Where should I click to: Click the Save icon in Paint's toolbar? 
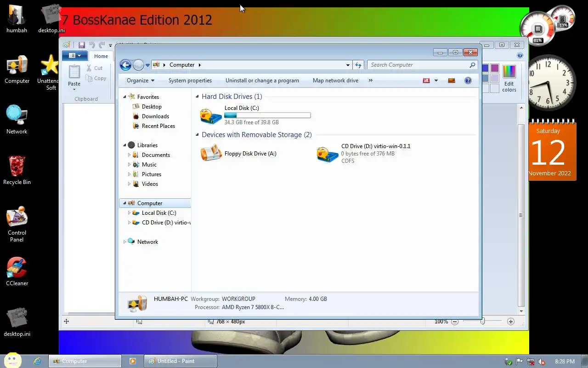(82, 45)
